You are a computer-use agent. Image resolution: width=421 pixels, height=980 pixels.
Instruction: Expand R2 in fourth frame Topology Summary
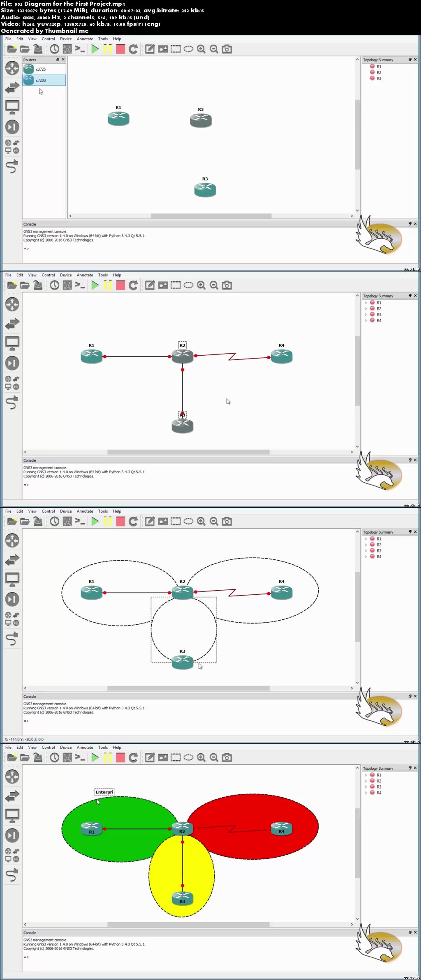(x=365, y=781)
